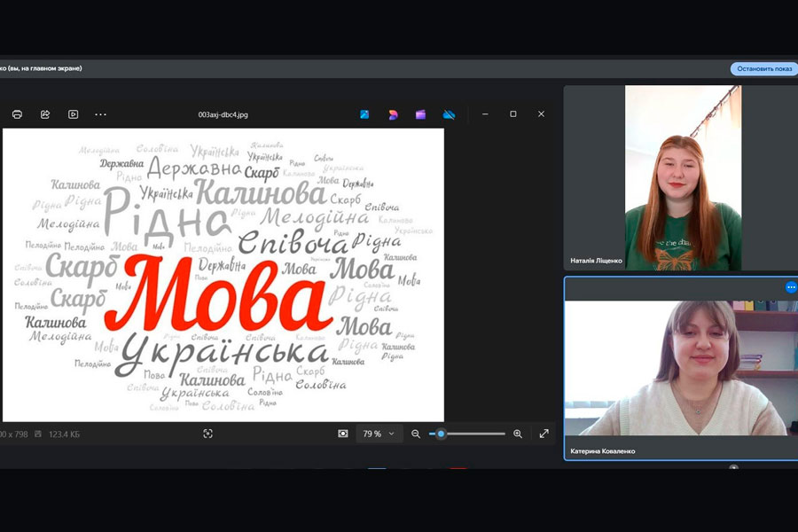Click the file name 003axj-dbc4.jpg
This screenshot has height=532, width=798.
click(x=223, y=114)
